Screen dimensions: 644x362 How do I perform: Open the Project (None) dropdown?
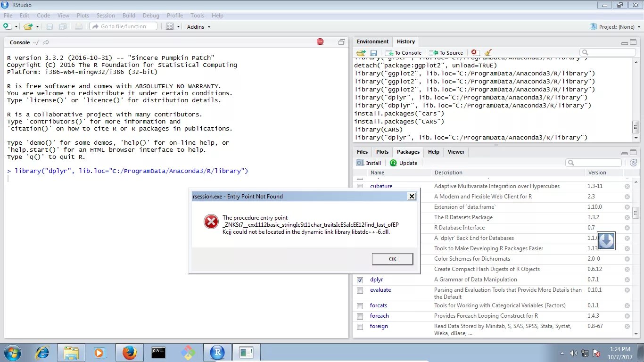coord(616,27)
